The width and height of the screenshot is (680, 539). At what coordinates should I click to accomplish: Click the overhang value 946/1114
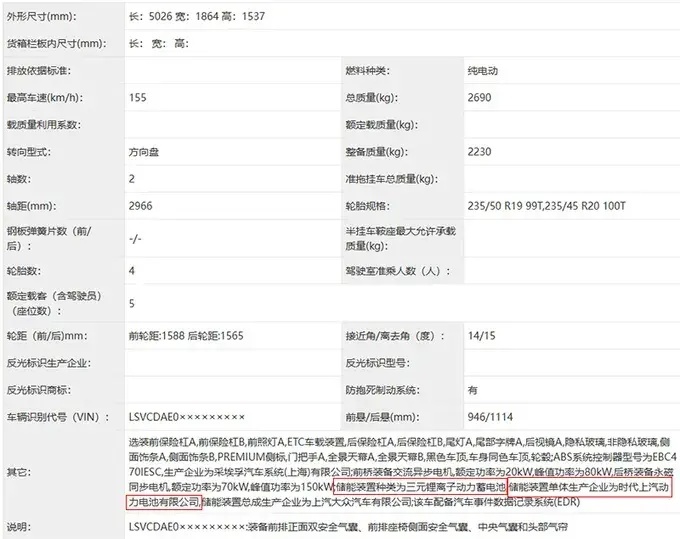(490, 417)
